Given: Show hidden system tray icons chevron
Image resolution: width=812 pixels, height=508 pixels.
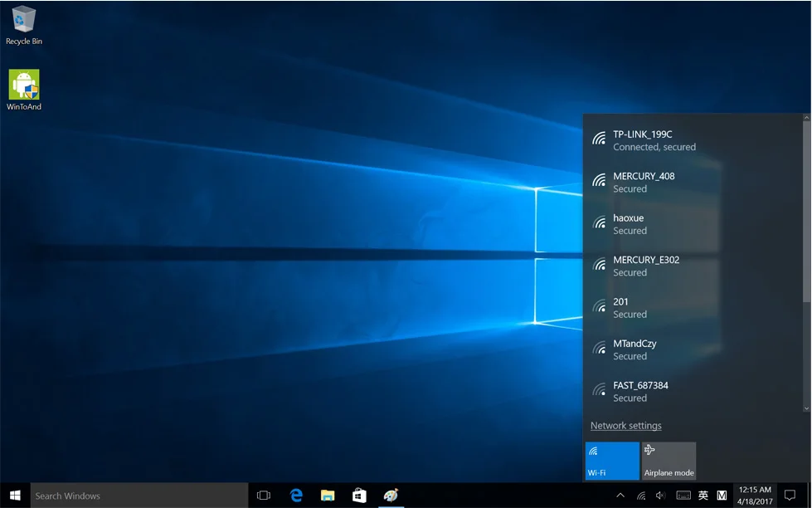Looking at the screenshot, I should tap(620, 496).
